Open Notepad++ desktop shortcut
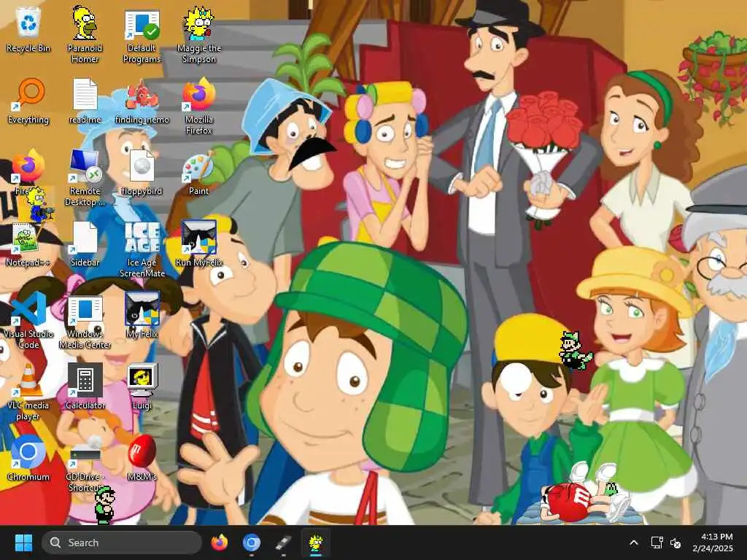Viewport: 747px width, 560px height. click(27, 244)
